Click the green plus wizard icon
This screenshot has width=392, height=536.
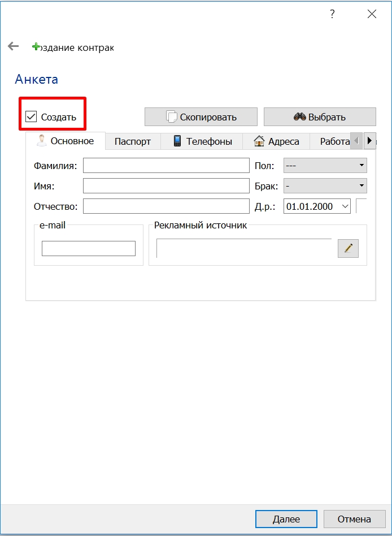point(36,47)
